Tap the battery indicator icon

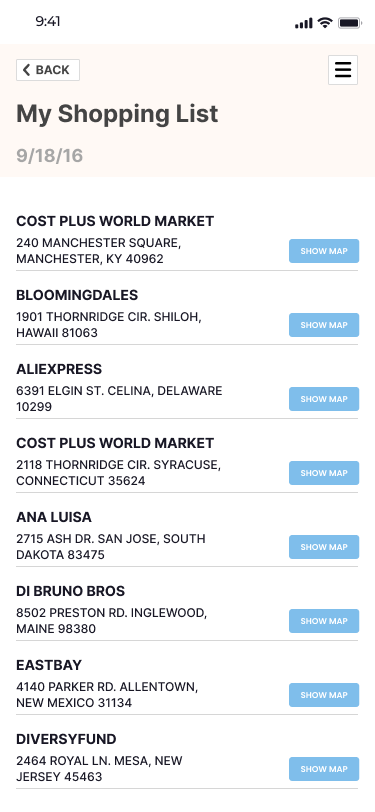pyautogui.click(x=350, y=23)
